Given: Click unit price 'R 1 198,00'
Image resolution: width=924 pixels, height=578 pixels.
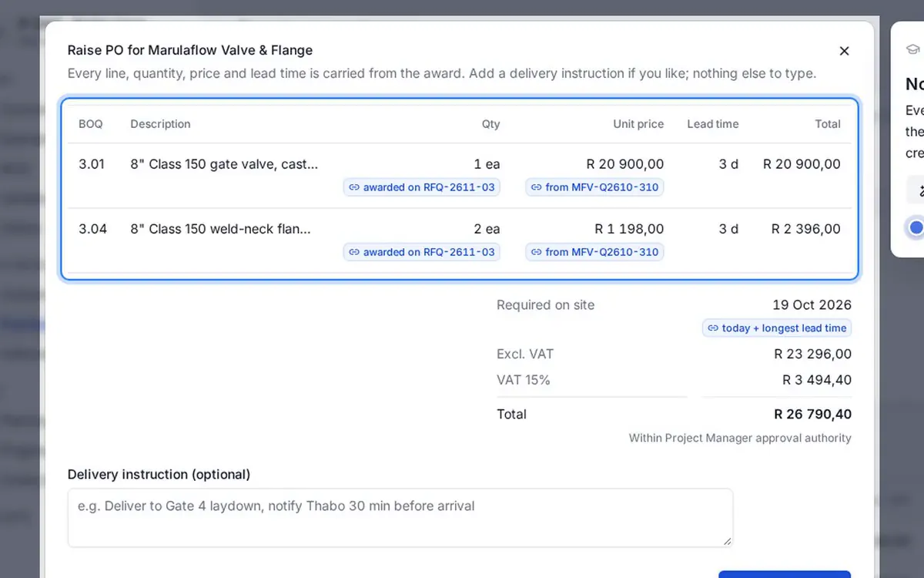Looking at the screenshot, I should (x=629, y=229).
